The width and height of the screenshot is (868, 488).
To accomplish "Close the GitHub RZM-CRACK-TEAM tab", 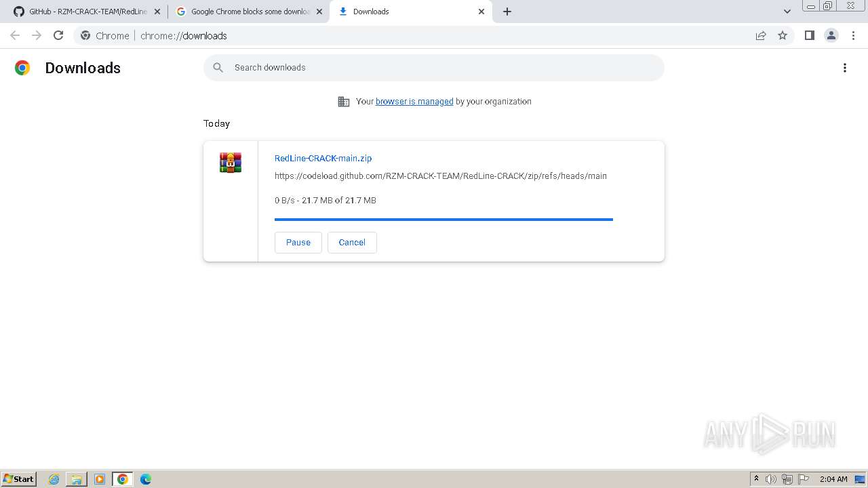I will 157,12.
